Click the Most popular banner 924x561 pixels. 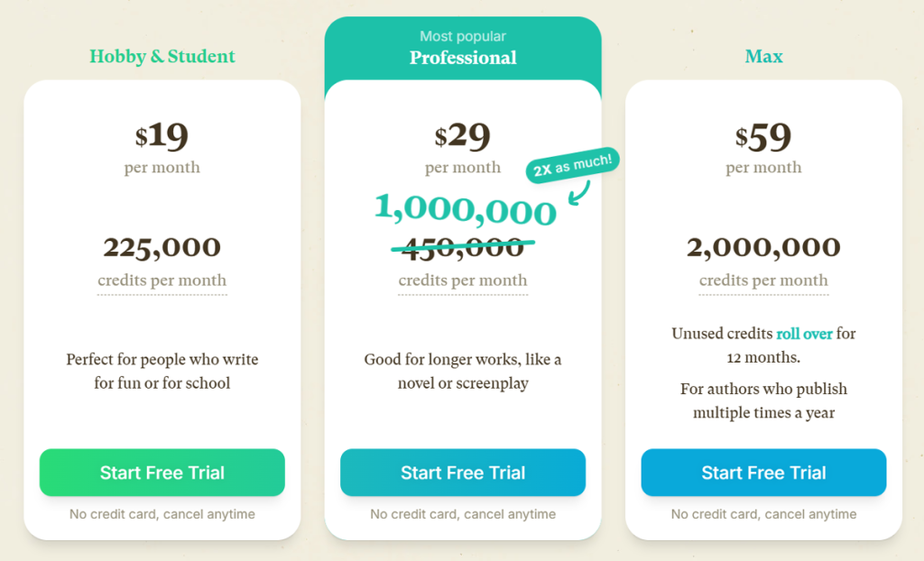point(463,36)
